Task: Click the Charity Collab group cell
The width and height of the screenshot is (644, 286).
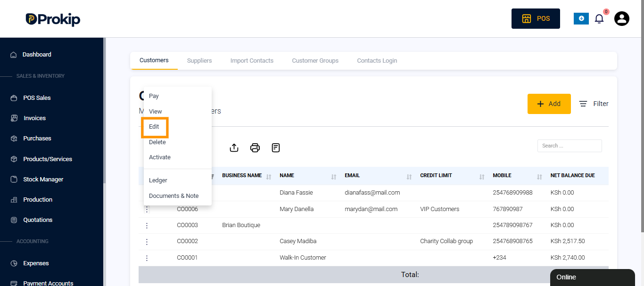Action: pos(446,241)
